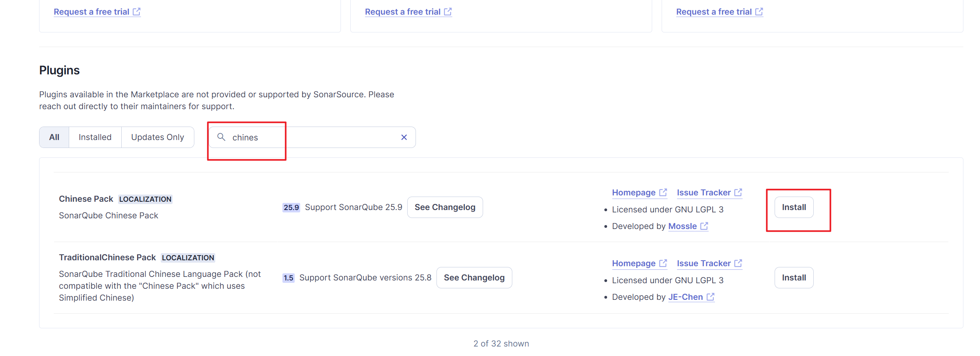Click the middle Request a free trial link
This screenshot has height=356, width=980.
click(x=408, y=12)
